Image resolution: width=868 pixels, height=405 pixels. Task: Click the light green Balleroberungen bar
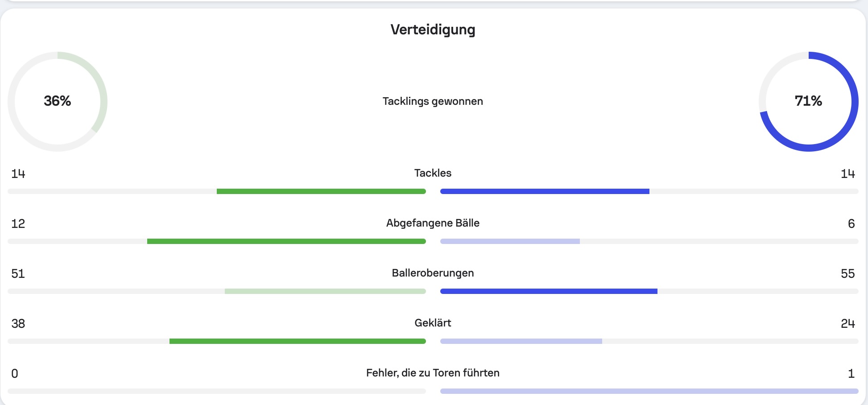coord(325,291)
